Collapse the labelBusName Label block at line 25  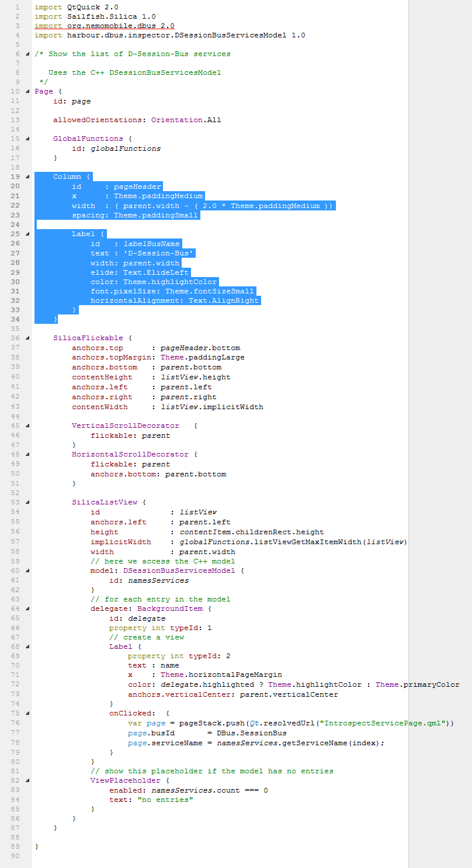pyautogui.click(x=27, y=234)
